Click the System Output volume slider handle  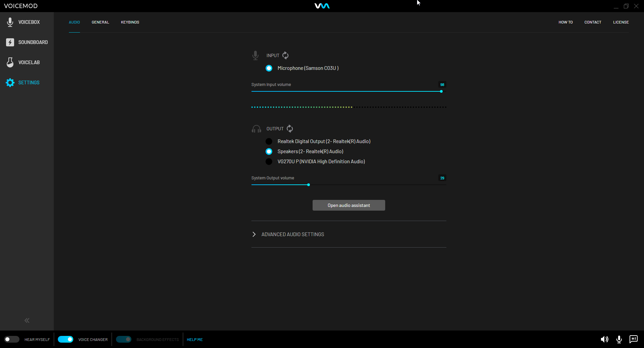click(x=309, y=185)
